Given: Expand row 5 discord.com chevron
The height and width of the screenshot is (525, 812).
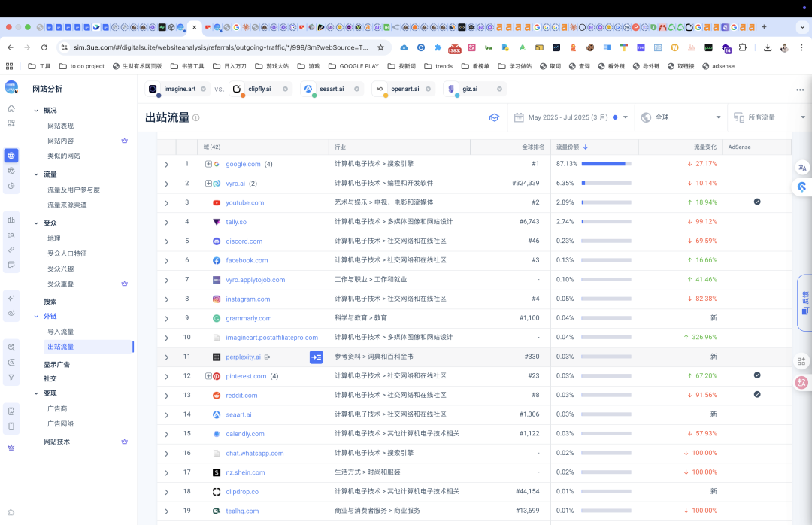Looking at the screenshot, I should coord(166,241).
